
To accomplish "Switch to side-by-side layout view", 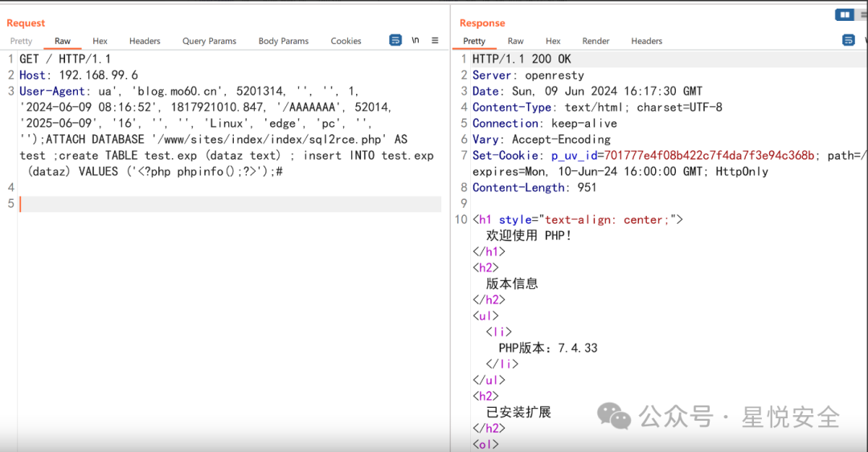I will pos(844,15).
